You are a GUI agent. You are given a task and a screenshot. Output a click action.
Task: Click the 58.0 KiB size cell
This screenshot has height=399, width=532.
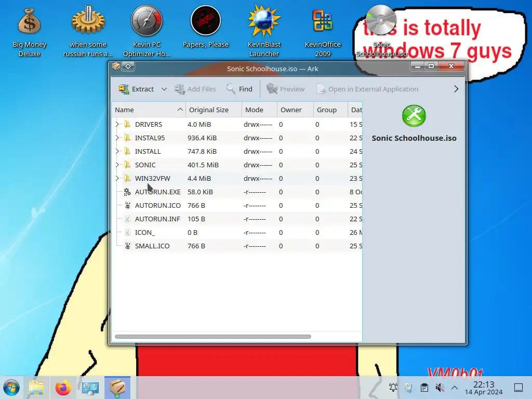(200, 192)
